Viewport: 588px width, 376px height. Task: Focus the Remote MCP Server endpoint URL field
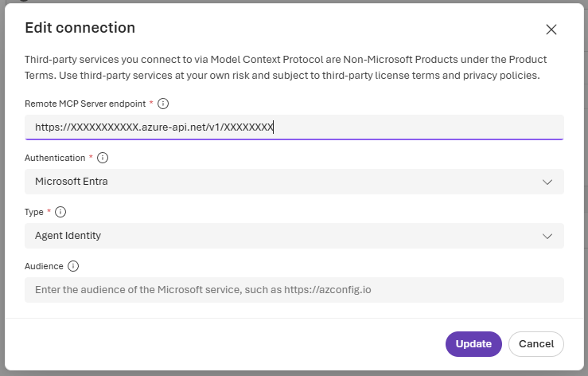pyautogui.click(x=294, y=127)
